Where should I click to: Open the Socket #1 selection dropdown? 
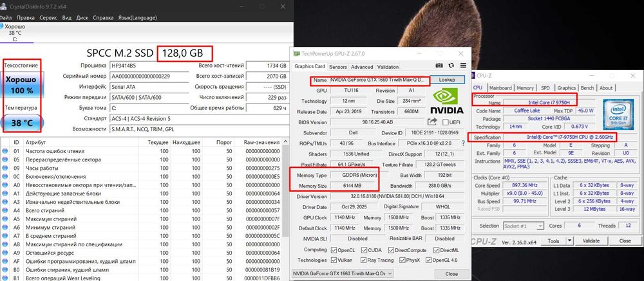coord(523,226)
